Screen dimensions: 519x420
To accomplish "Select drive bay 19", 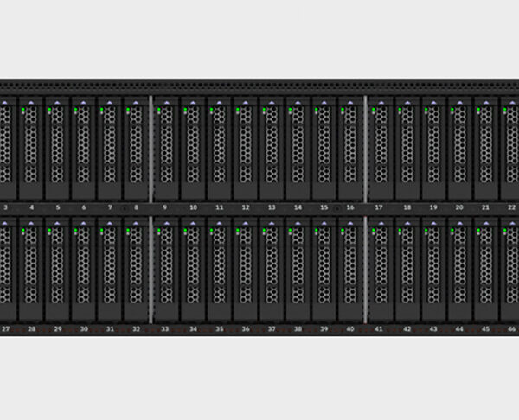I will 433,149.
